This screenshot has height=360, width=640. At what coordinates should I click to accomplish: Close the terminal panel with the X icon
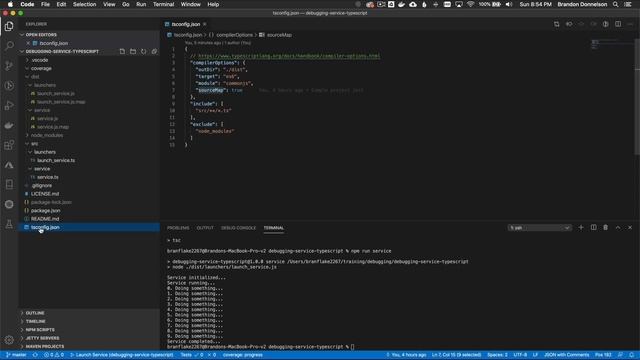pyautogui.click(x=630, y=227)
